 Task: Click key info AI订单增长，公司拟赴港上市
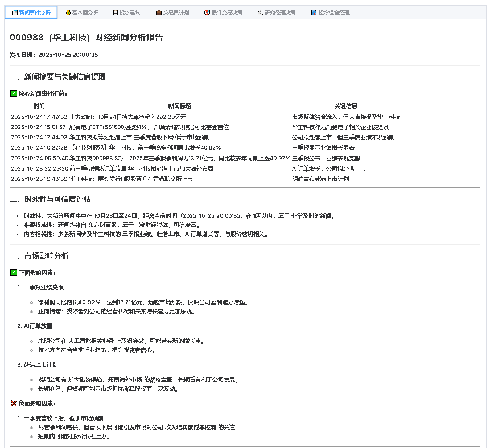(x=329, y=169)
